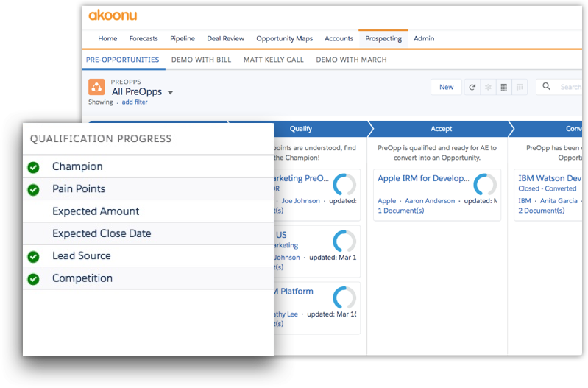Switch to DEMO WITH MARCH tab
588x388 pixels.
coord(351,60)
